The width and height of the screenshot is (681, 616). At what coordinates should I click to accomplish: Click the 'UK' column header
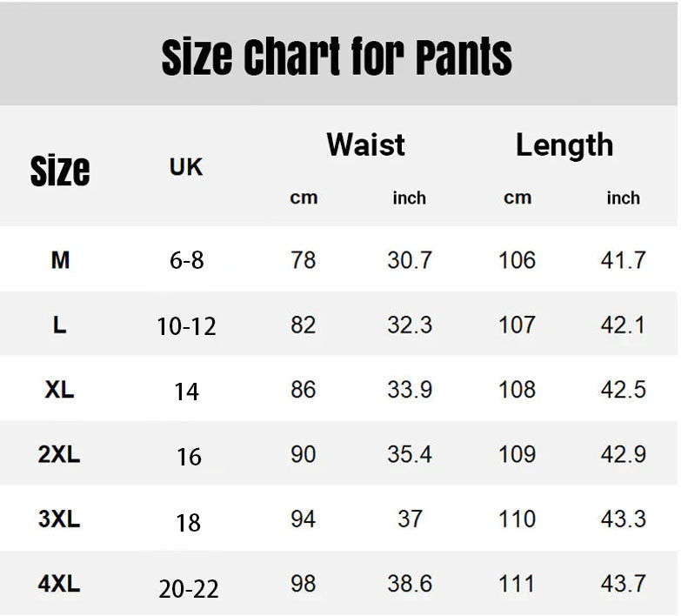(x=186, y=167)
